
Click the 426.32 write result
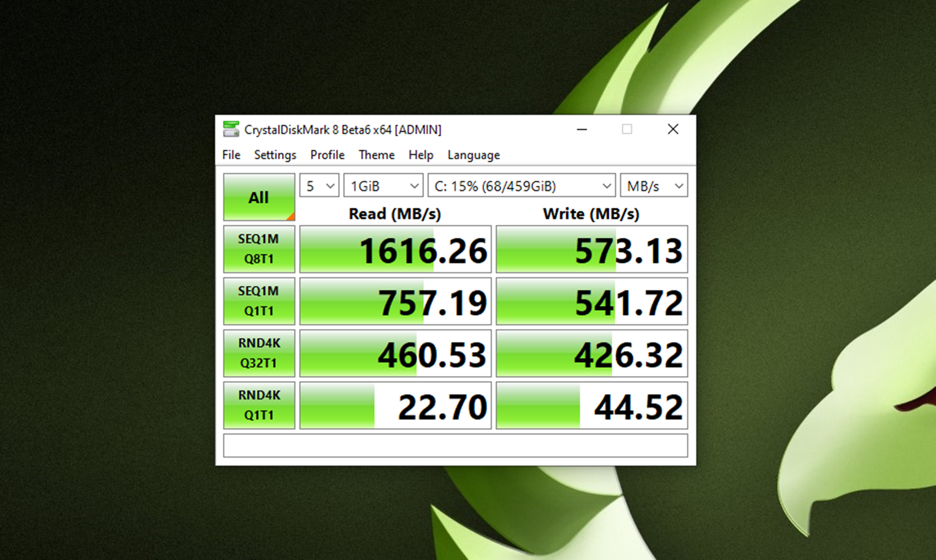click(592, 353)
